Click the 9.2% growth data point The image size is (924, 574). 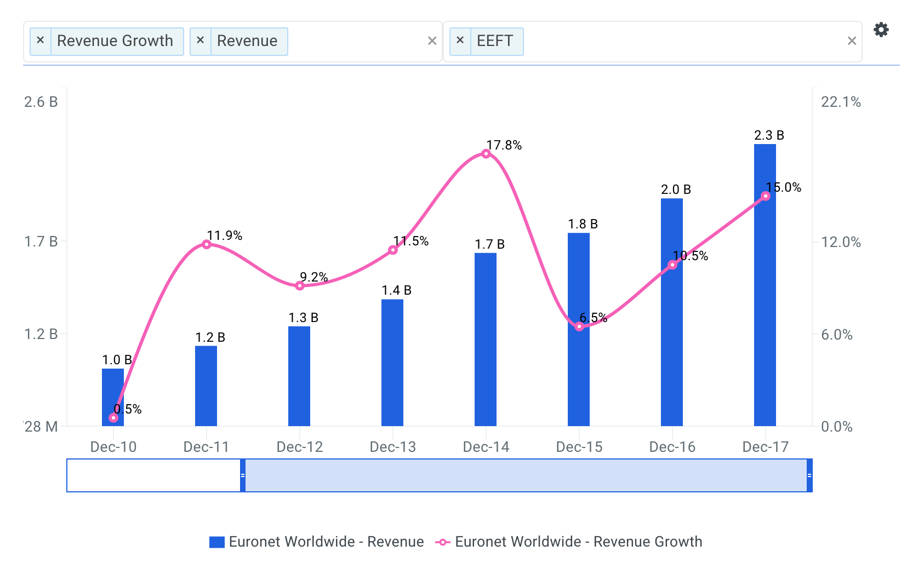300,285
